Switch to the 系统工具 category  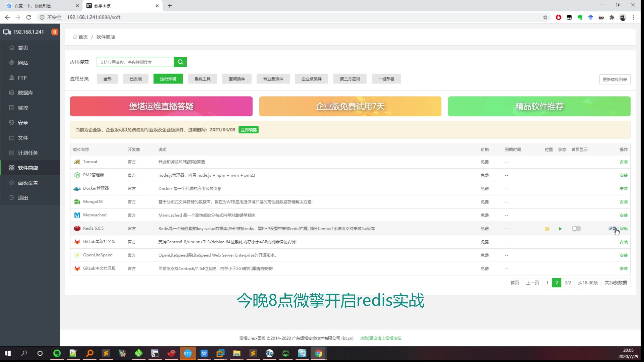click(x=202, y=79)
